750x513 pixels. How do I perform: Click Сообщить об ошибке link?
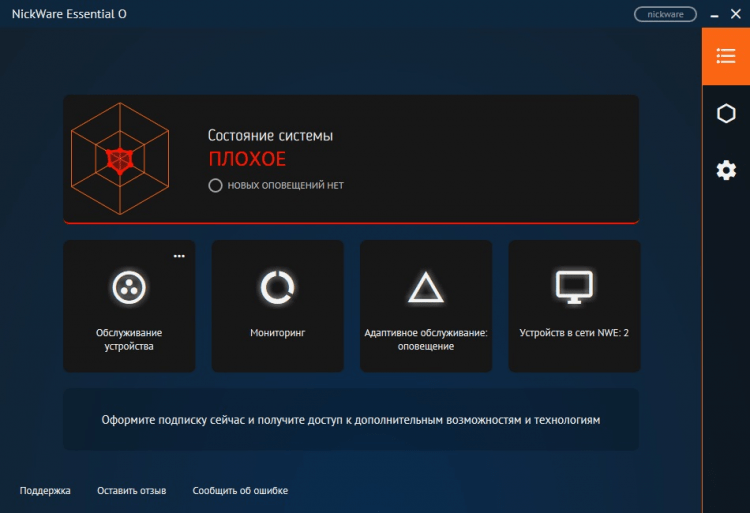[240, 491]
